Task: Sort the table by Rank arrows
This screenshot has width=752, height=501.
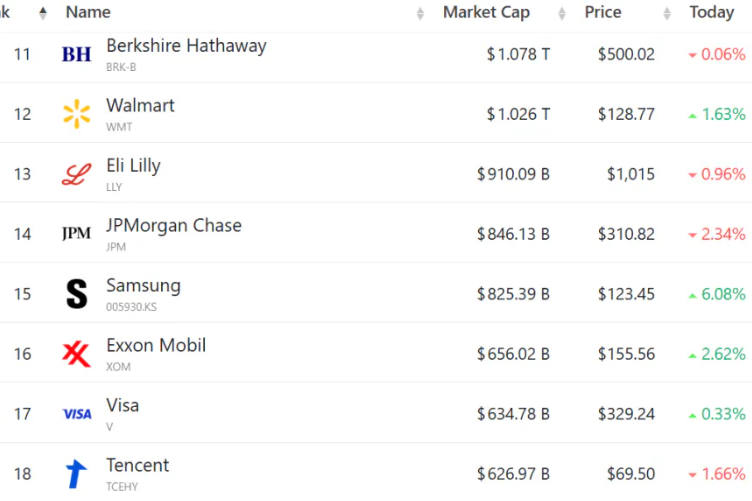Action: (43, 13)
